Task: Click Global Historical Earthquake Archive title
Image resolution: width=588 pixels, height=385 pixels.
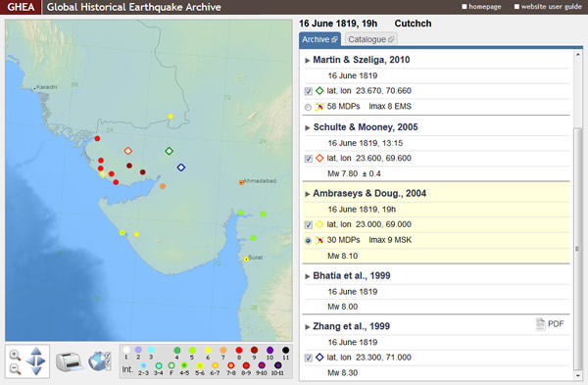Action: (134, 7)
